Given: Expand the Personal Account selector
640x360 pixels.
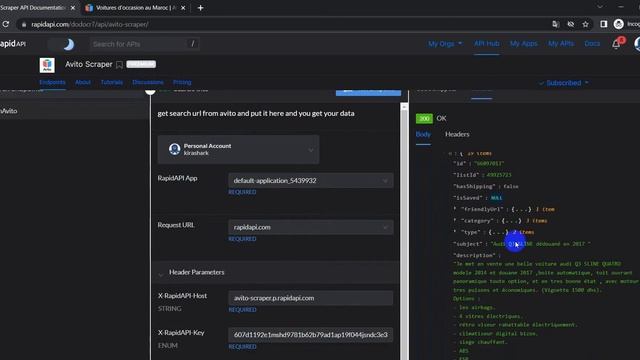Looking at the screenshot, I should pyautogui.click(x=238, y=149).
